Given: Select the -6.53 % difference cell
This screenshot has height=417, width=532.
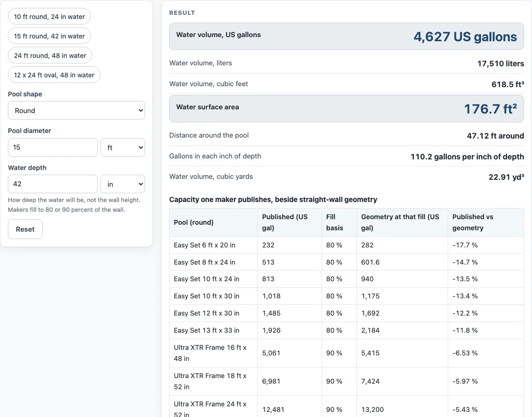Looking at the screenshot, I should (x=486, y=353).
